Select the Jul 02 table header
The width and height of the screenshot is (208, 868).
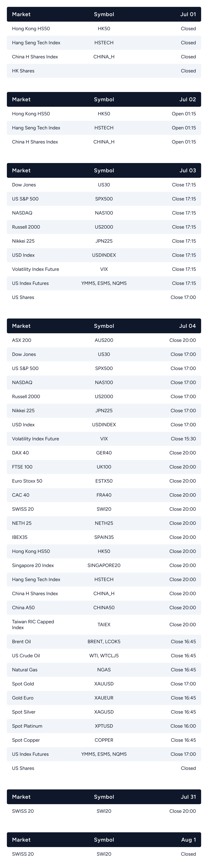tap(187, 99)
